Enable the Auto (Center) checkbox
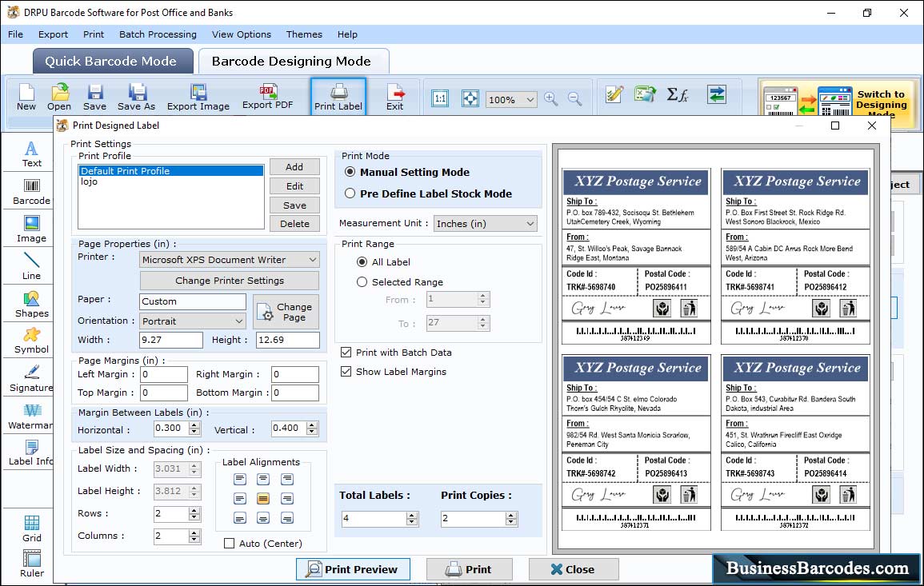924x586 pixels. 230,543
